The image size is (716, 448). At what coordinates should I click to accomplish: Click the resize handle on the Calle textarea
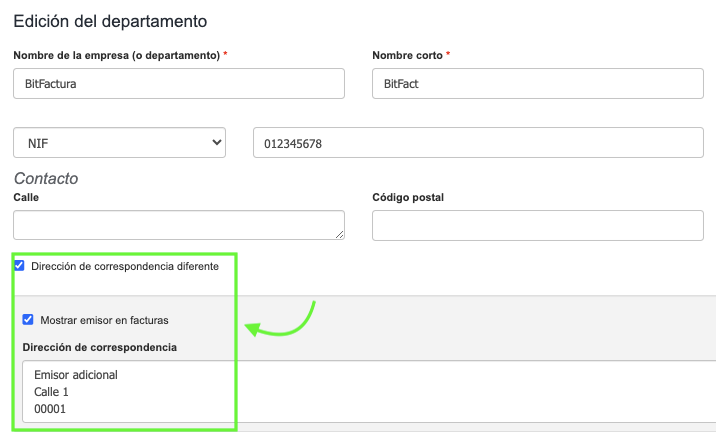point(339,234)
